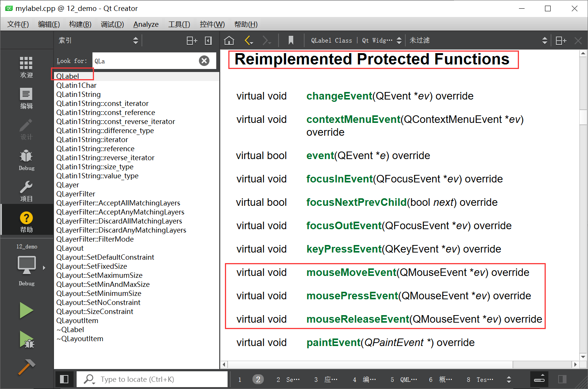Clear the Look for search text
This screenshot has width=588, height=389.
pos(204,61)
